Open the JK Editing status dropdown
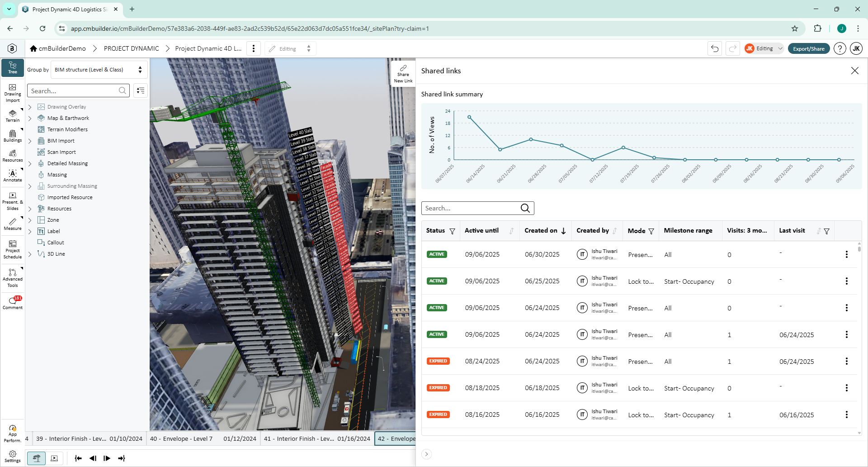Screen dimensions: 868x467 (x=764, y=48)
